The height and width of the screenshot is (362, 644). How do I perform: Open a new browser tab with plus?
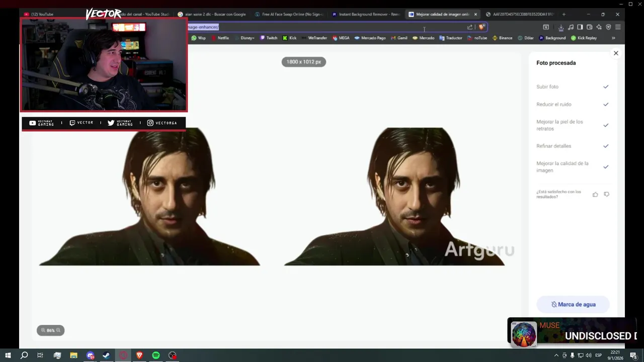coord(563,14)
